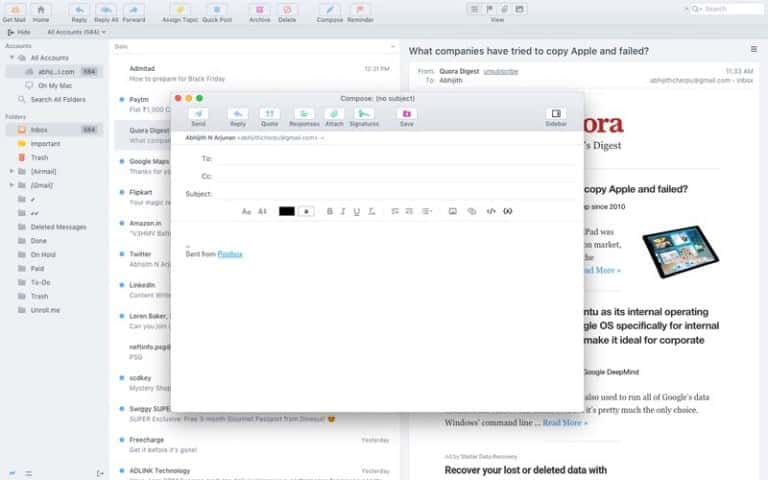Open the list style dropdown in compose
Screen dimensions: 768x480
427,212
